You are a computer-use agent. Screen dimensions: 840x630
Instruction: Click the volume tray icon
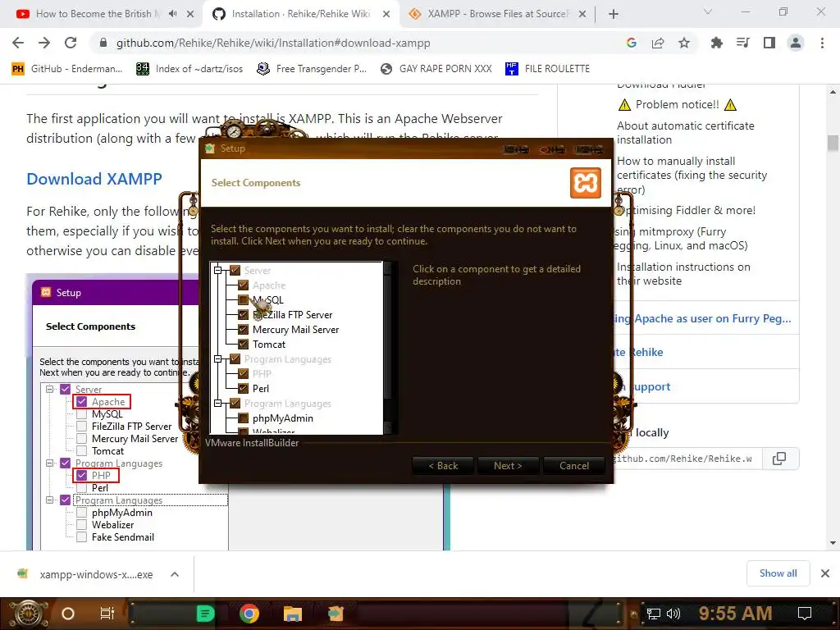tap(673, 614)
